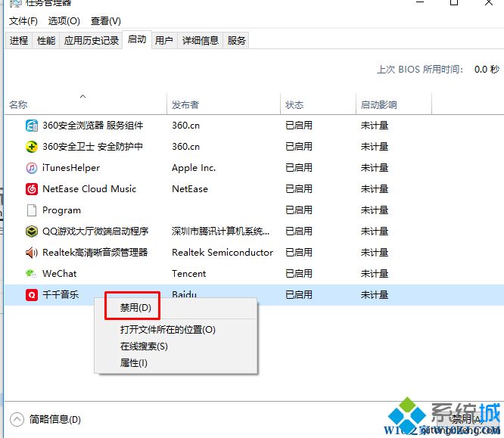Click the Apple Inc. publisher cell
The width and height of the screenshot is (504, 438).
pyautogui.click(x=194, y=168)
